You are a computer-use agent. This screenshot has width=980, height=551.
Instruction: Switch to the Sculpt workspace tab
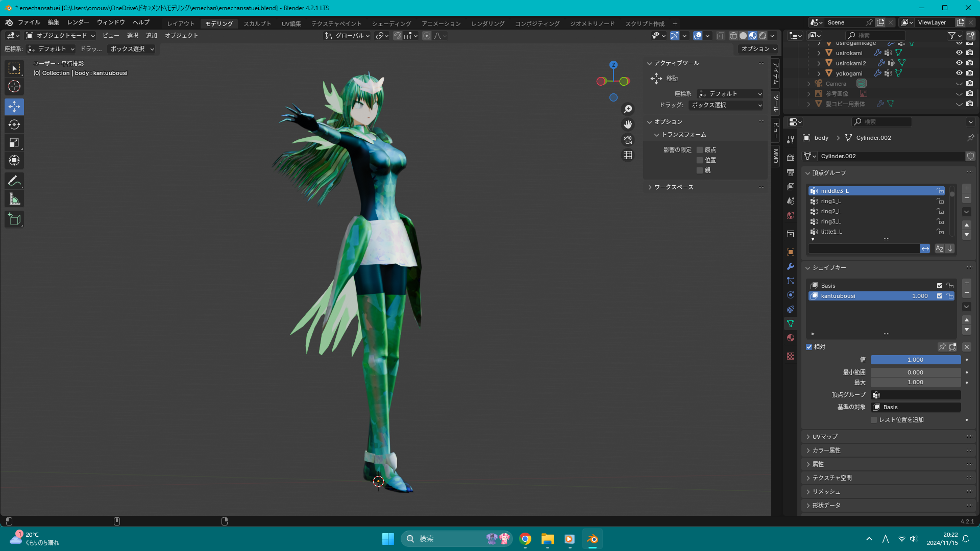coord(257,23)
